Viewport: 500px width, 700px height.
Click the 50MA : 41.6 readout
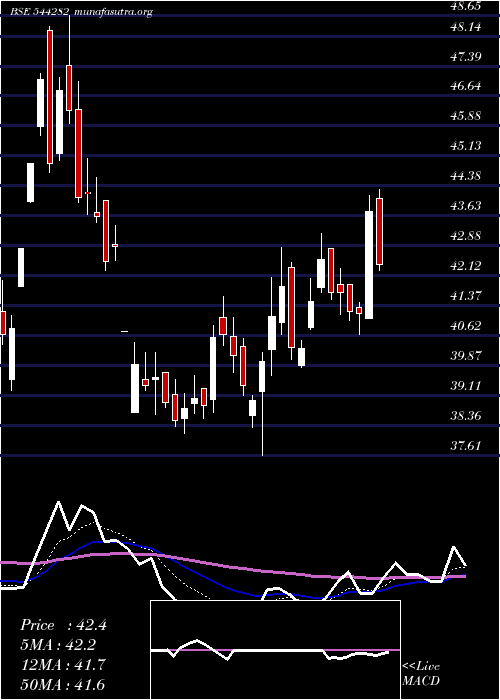63,685
